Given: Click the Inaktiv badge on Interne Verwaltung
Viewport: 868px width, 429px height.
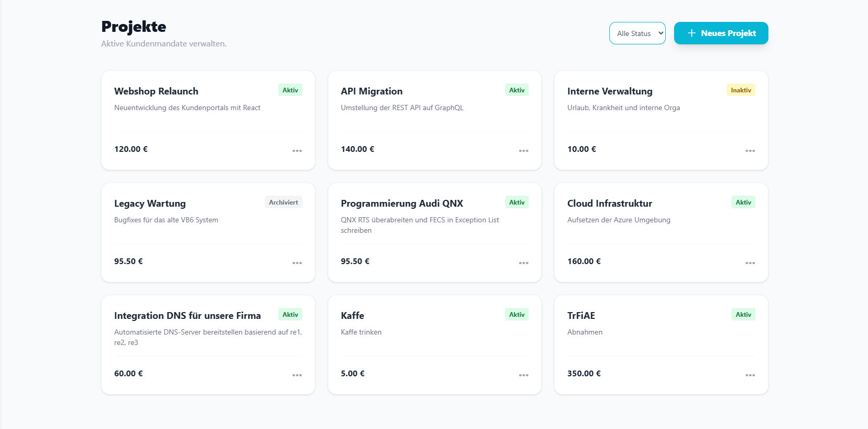Looking at the screenshot, I should (x=740, y=90).
